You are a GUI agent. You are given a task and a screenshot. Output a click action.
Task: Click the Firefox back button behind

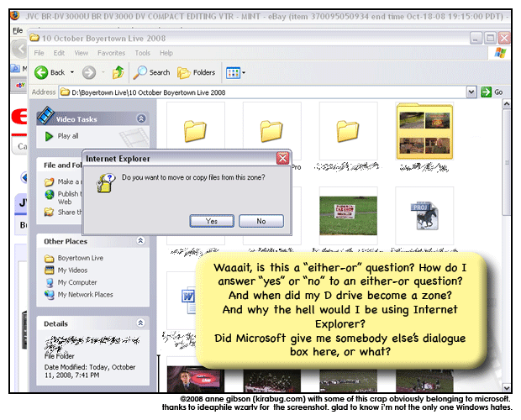20,49
